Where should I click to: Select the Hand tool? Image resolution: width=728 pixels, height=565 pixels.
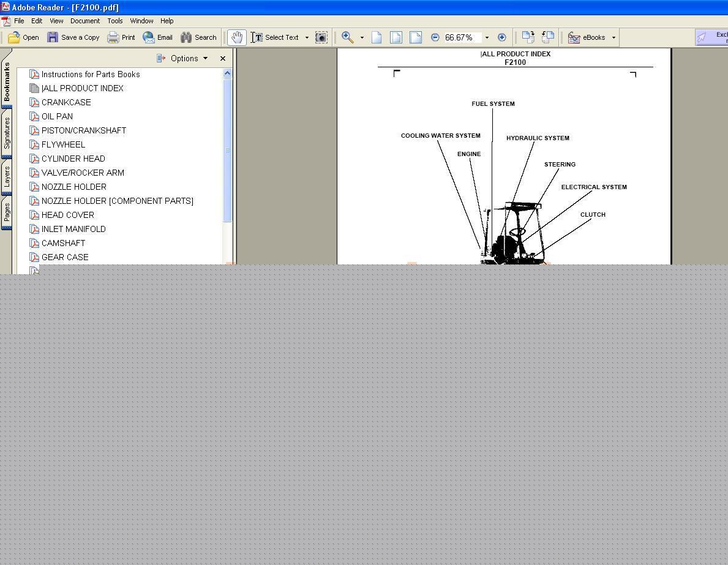(236, 37)
